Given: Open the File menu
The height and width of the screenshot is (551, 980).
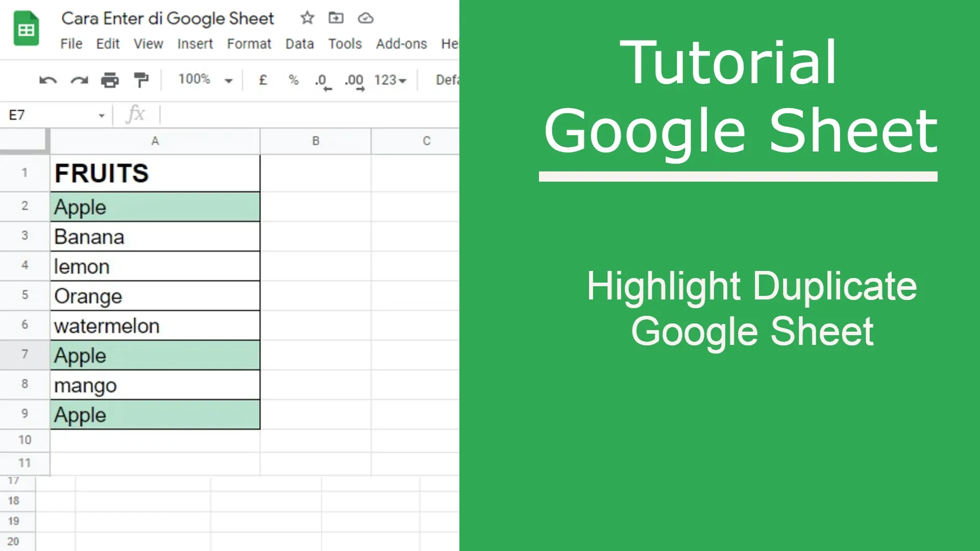Looking at the screenshot, I should (71, 44).
